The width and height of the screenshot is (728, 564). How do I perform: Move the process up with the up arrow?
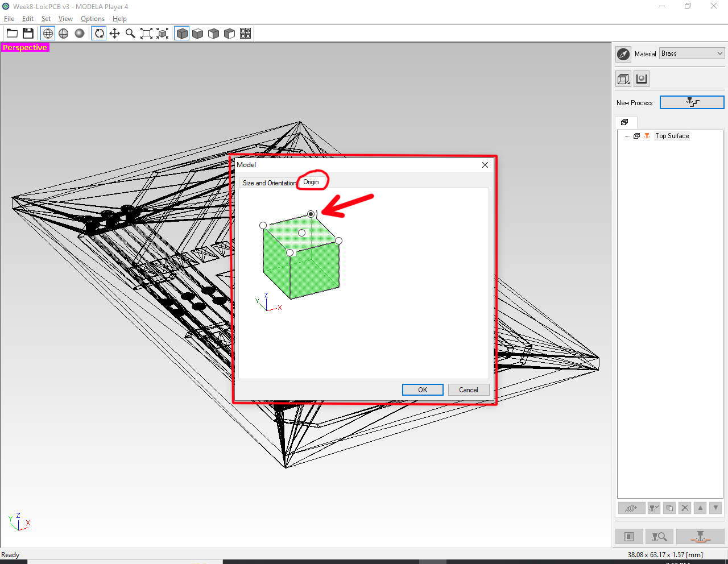click(x=700, y=508)
